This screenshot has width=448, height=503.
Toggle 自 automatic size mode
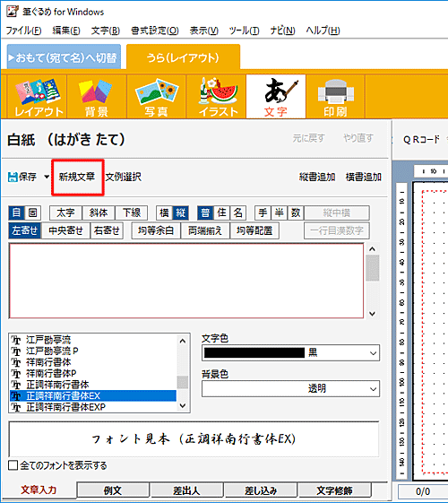click(x=16, y=212)
